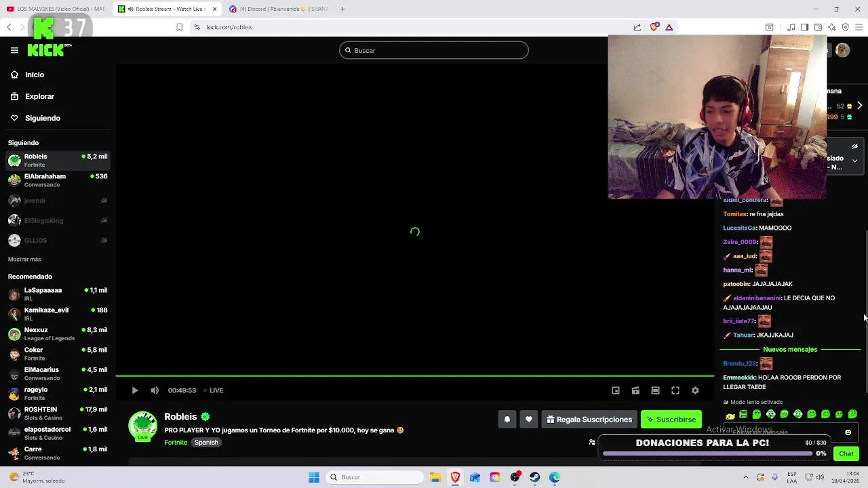868x488 pixels.
Task: Click the green Suscribirse button
Action: click(671, 420)
